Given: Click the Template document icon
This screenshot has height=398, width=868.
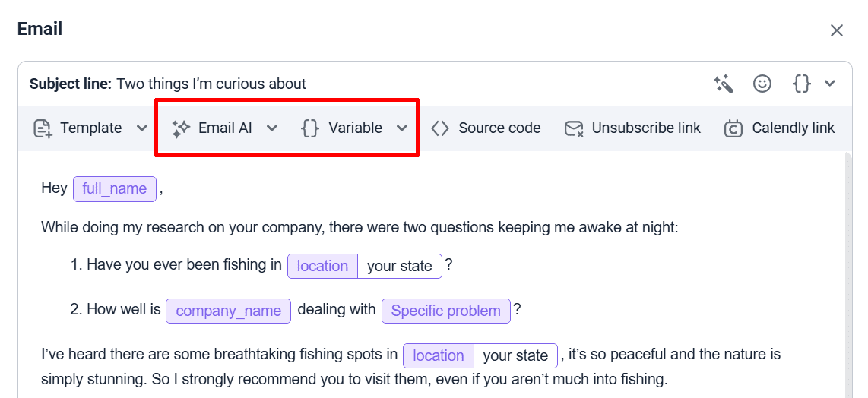Looking at the screenshot, I should click(43, 128).
